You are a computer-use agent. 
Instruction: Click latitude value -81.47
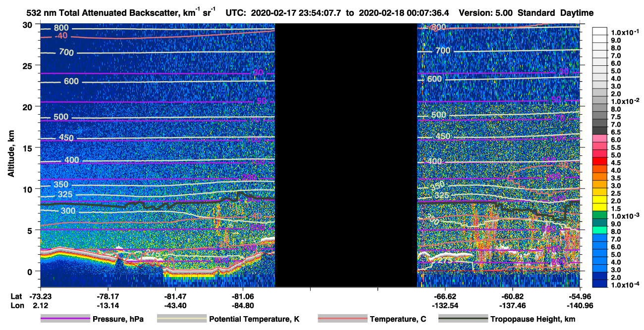pos(175,296)
